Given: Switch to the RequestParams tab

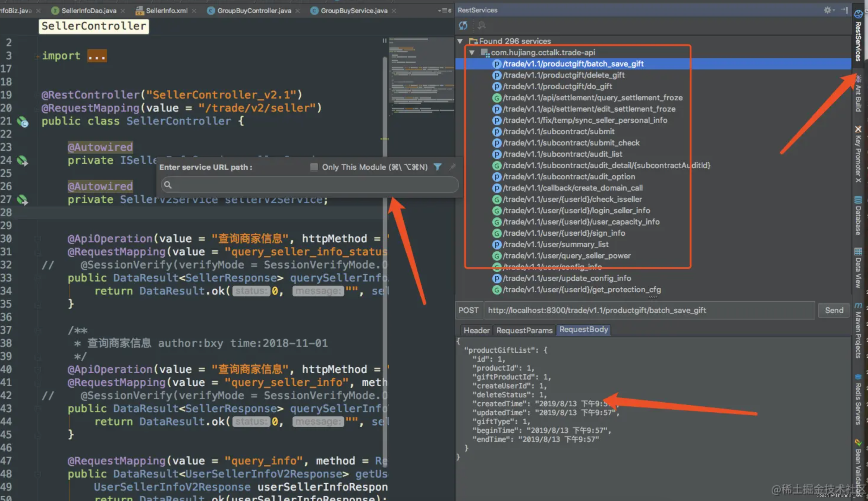Looking at the screenshot, I should [x=524, y=330].
